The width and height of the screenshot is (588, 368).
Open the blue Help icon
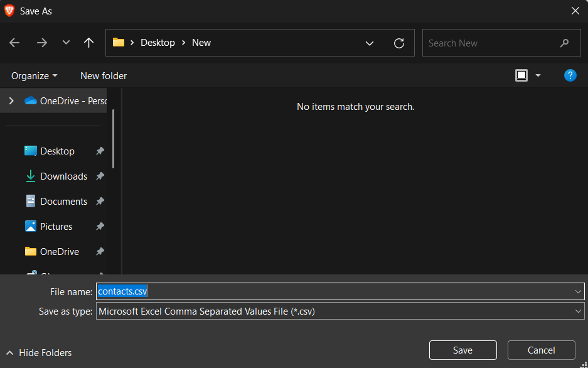coord(570,75)
